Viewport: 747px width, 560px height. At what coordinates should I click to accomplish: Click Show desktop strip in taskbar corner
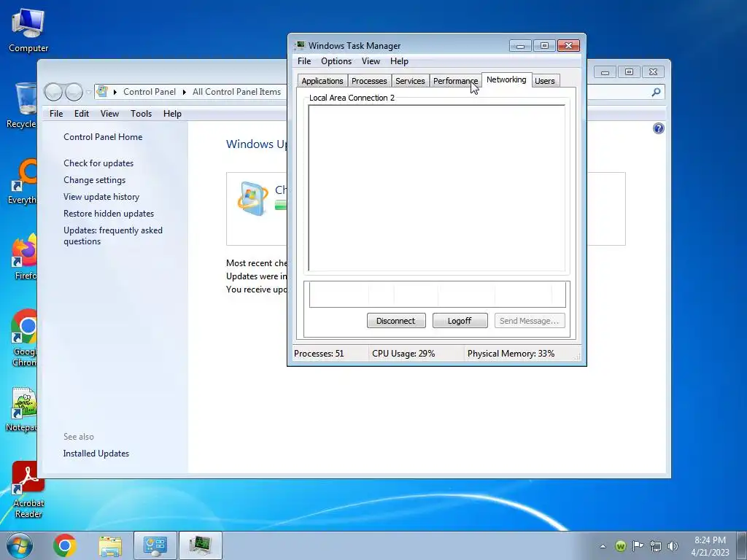pyautogui.click(x=742, y=545)
